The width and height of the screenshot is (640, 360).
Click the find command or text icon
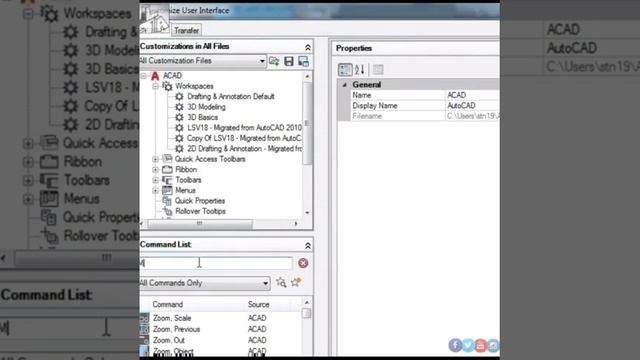point(281,282)
